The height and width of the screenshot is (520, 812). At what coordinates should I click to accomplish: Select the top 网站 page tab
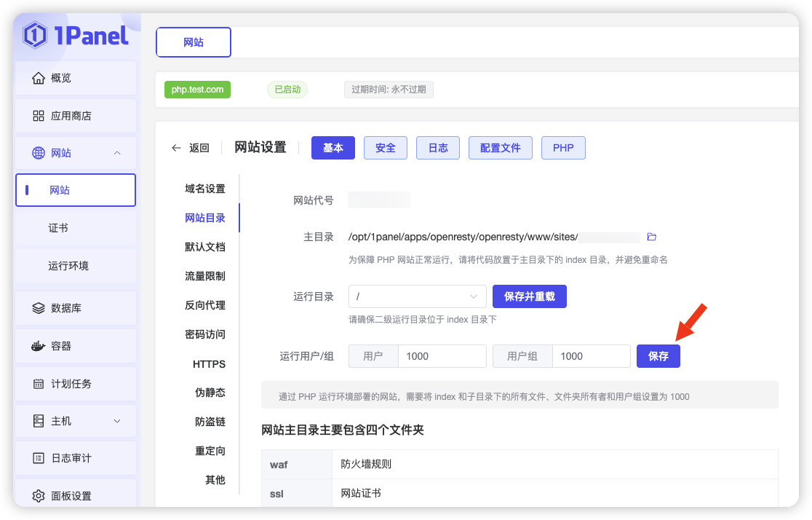click(193, 42)
